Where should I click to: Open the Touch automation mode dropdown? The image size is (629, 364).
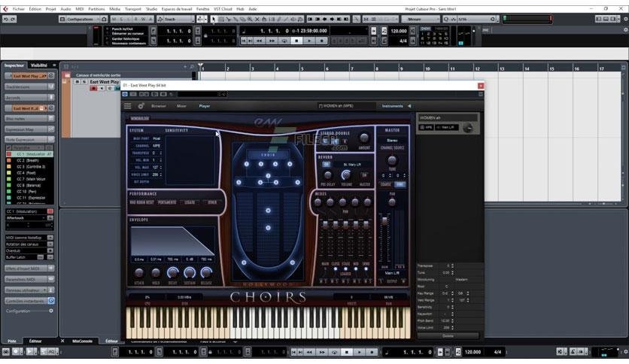(x=175, y=19)
